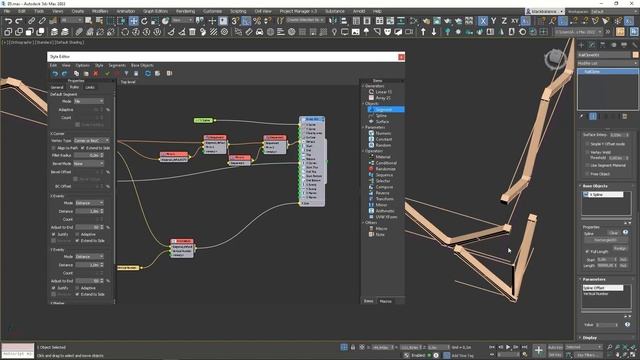This screenshot has height=360, width=640.
Task: Toggle the Adaptive checkbox under X Evenly
Action: click(x=77, y=235)
